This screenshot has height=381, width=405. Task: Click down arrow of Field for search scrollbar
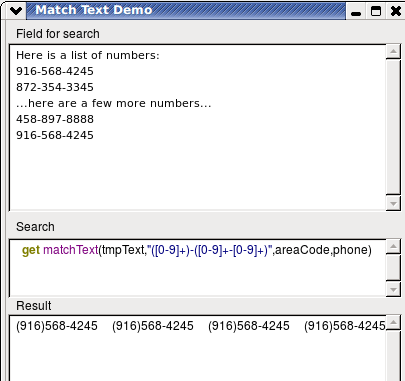pos(393,203)
